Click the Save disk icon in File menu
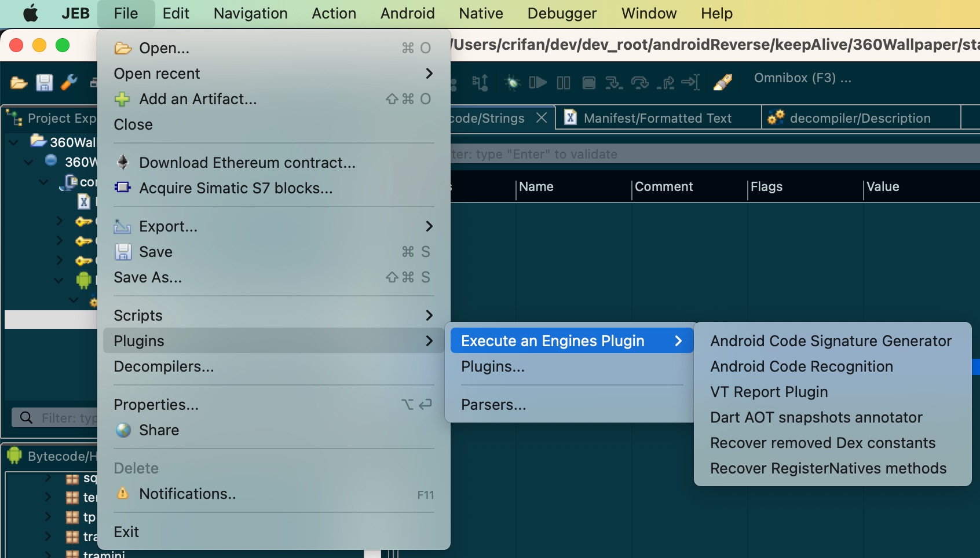 point(123,252)
